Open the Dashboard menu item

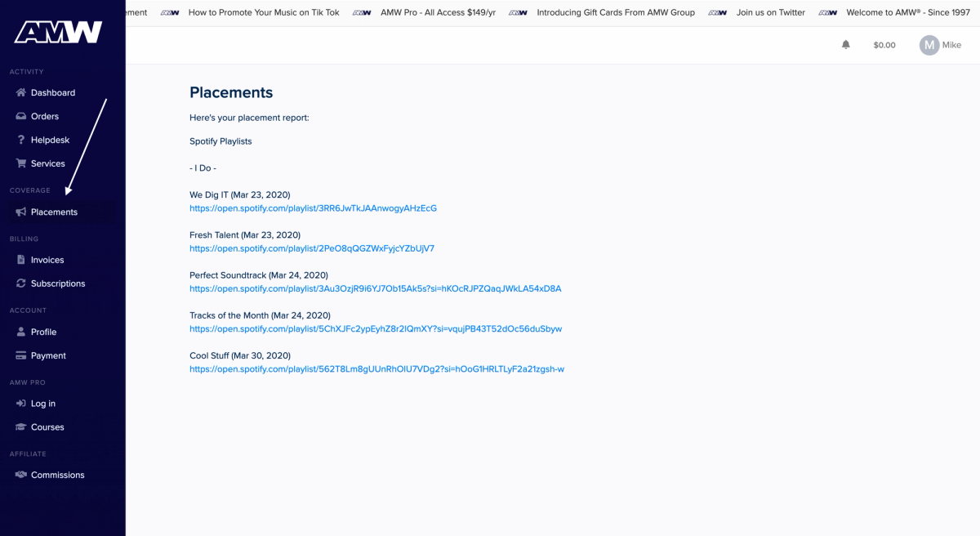pyautogui.click(x=53, y=92)
